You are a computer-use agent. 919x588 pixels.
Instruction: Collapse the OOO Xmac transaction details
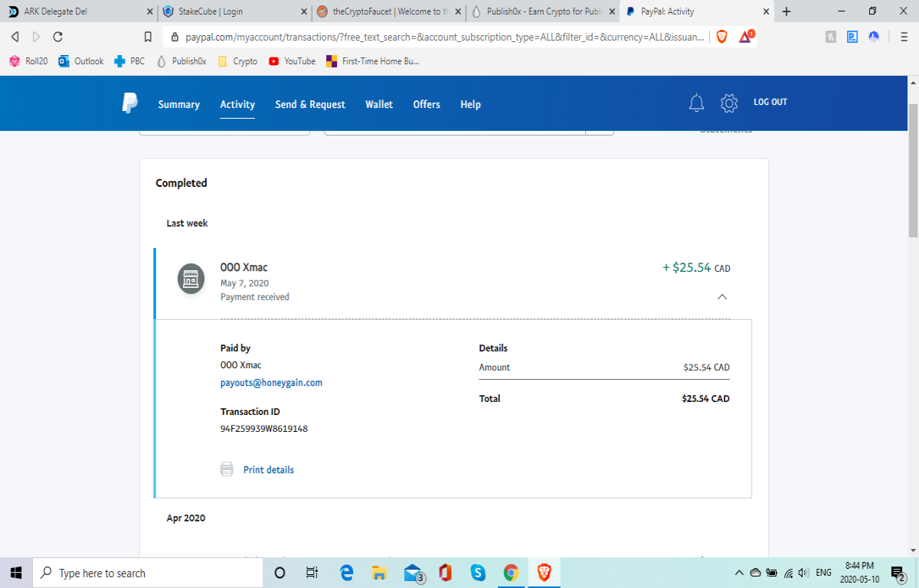coord(722,296)
